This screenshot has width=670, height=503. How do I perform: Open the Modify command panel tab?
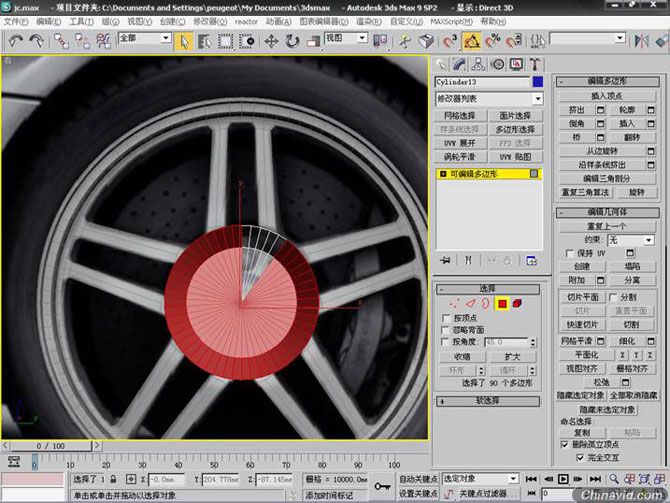point(460,65)
